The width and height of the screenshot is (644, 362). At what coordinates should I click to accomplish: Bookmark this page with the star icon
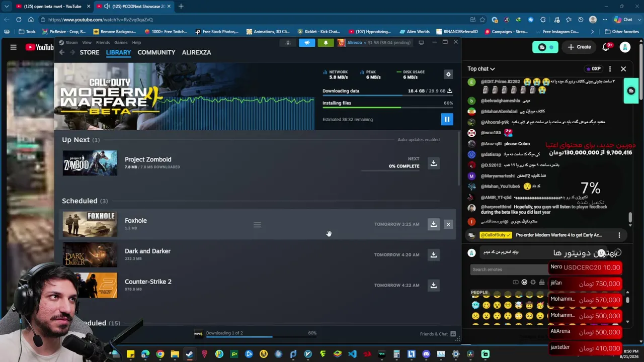click(482, 20)
